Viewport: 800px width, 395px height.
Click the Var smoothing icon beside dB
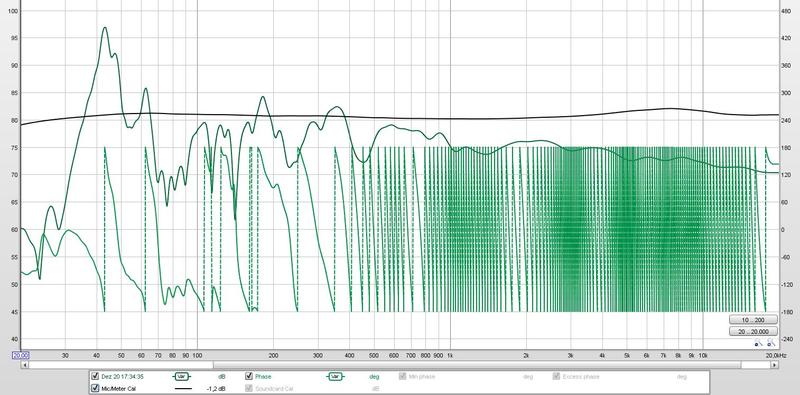click(181, 377)
